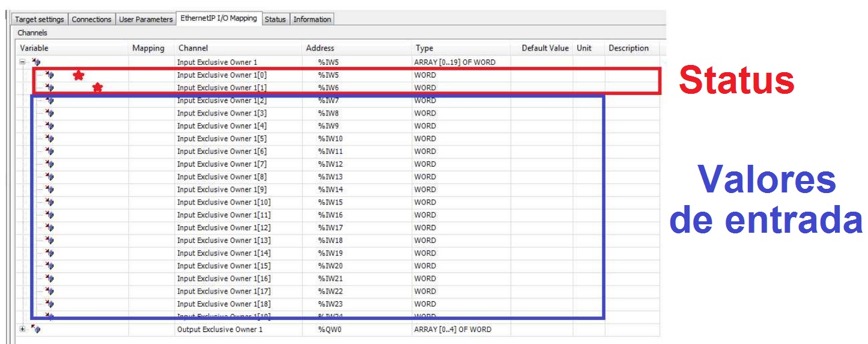
Task: Click variable icon in Input Exclusive Owner 1[12] row
Action: (x=49, y=227)
